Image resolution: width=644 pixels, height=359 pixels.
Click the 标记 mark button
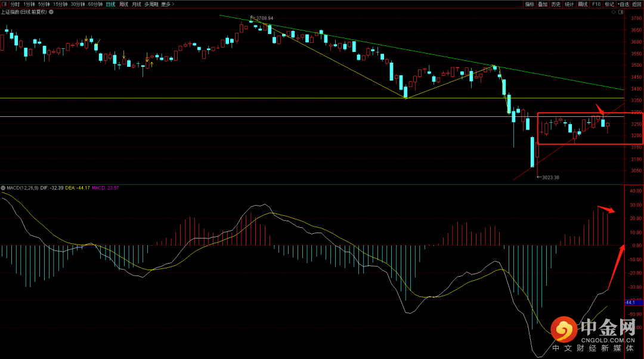(x=609, y=4)
